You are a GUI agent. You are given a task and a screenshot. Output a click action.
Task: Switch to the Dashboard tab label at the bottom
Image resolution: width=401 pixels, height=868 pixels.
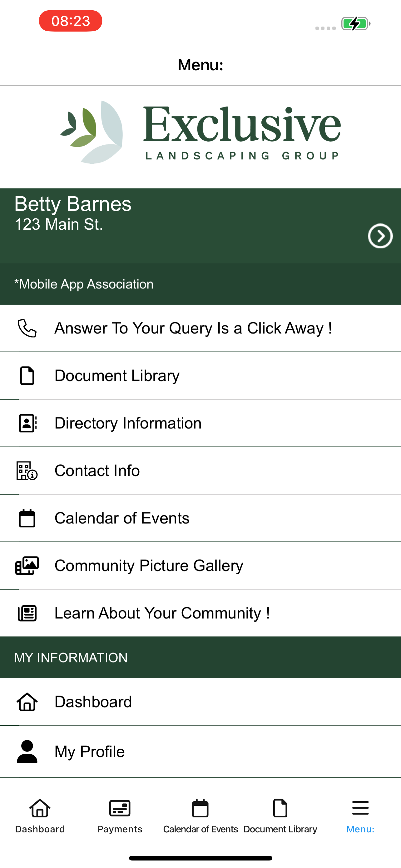click(x=40, y=829)
